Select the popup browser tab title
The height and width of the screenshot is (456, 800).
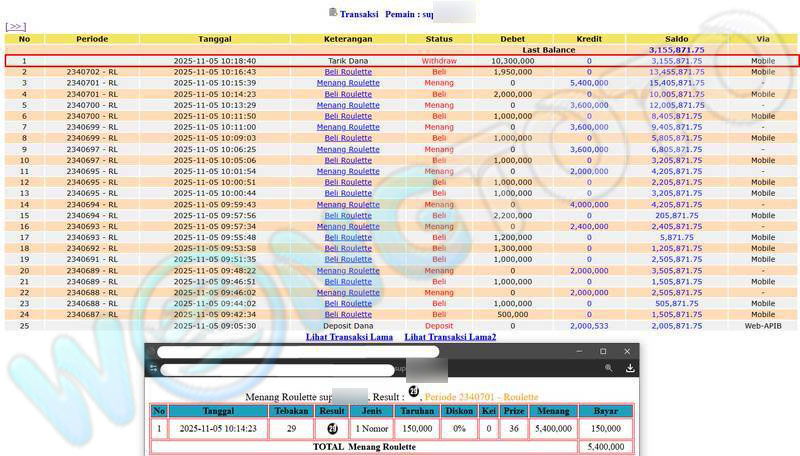click(298, 352)
